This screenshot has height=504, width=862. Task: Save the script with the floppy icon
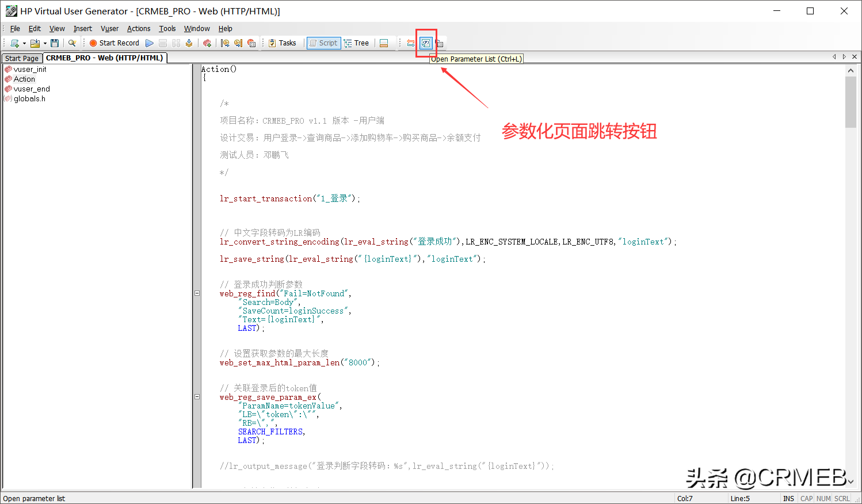pyautogui.click(x=55, y=43)
